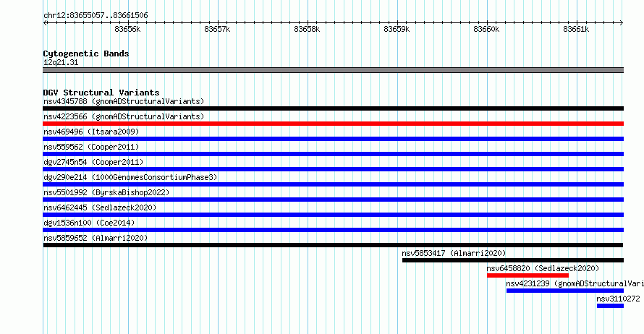Click the short blue nsv3110272 bar
Viewport: 644px width, 334px height.
click(610, 306)
